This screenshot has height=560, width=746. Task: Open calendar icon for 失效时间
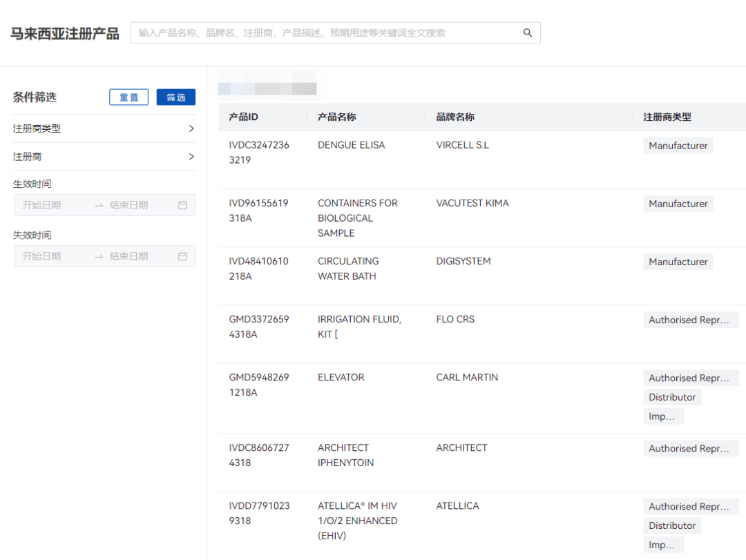tap(182, 256)
